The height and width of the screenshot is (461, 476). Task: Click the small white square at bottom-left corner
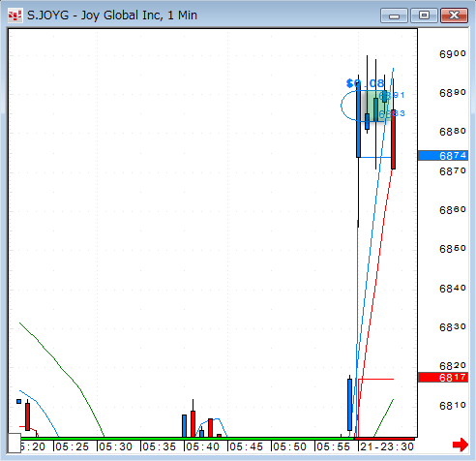pyautogui.click(x=15, y=443)
